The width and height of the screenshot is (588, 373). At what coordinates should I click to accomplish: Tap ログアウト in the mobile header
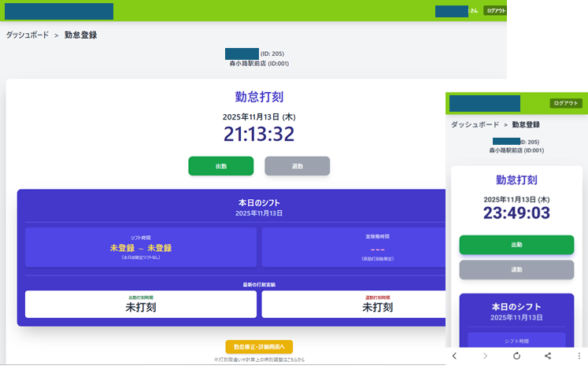click(x=565, y=103)
